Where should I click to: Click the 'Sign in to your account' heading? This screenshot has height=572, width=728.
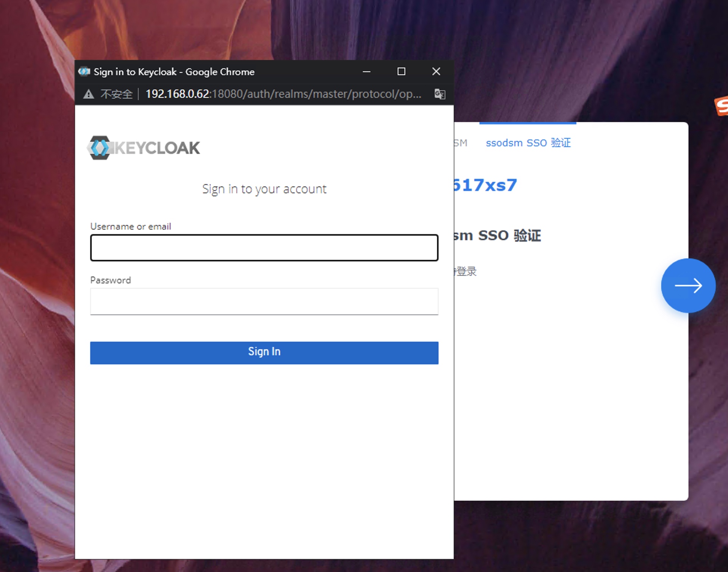[264, 189]
